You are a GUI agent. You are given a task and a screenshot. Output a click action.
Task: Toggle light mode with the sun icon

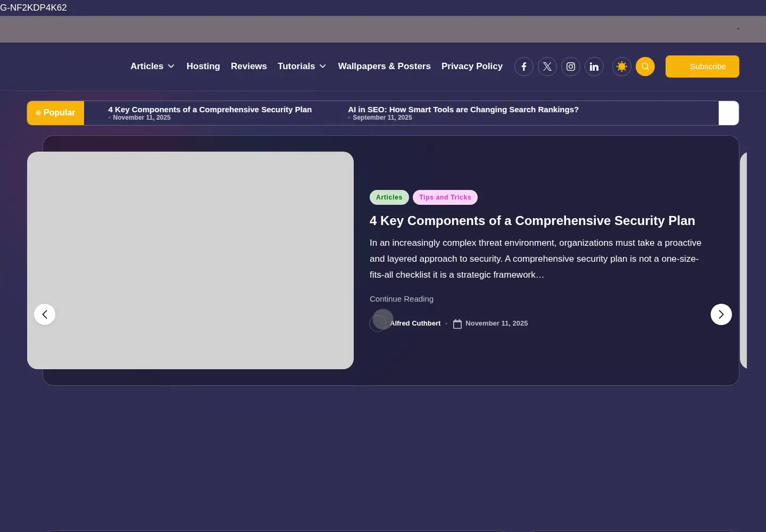point(622,66)
